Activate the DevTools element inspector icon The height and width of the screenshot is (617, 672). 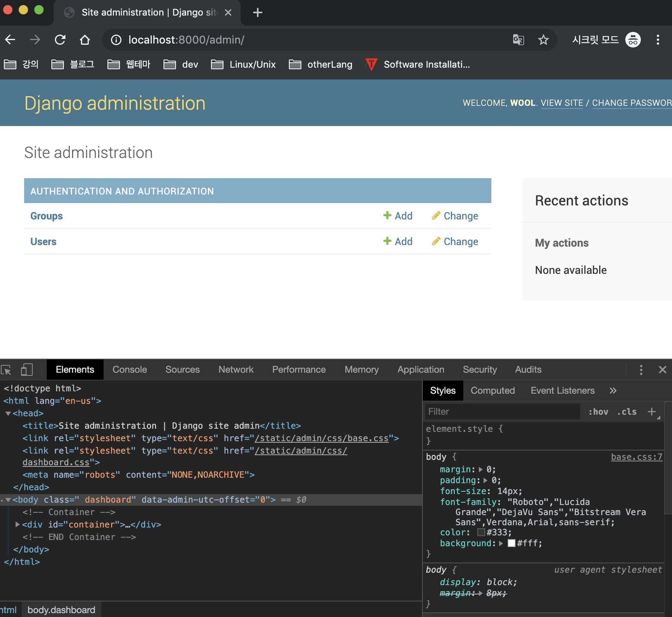tap(6, 370)
